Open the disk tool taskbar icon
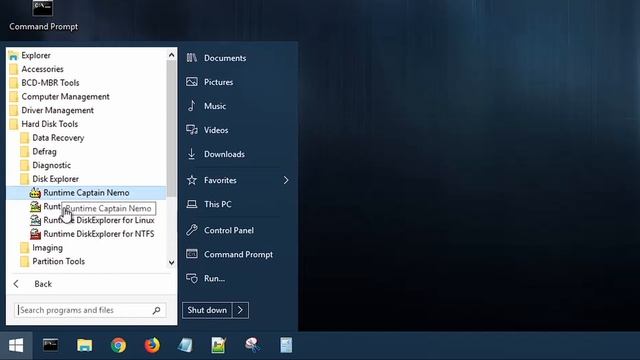This screenshot has height=360, width=640. pos(253,345)
